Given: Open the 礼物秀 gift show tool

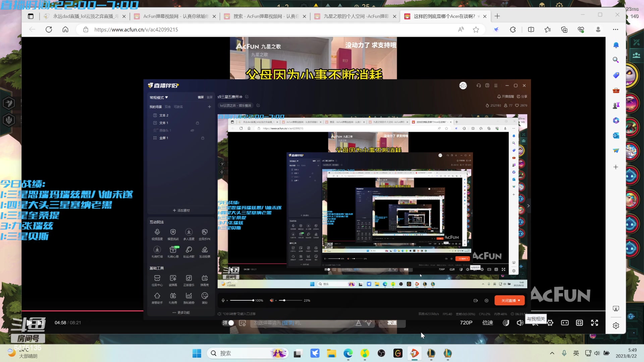Looking at the screenshot, I should point(173,298).
